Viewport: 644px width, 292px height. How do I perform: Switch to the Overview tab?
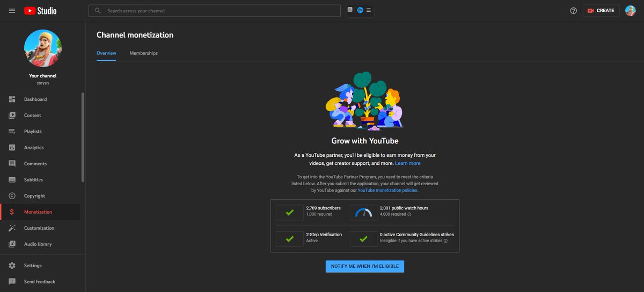[x=106, y=53]
